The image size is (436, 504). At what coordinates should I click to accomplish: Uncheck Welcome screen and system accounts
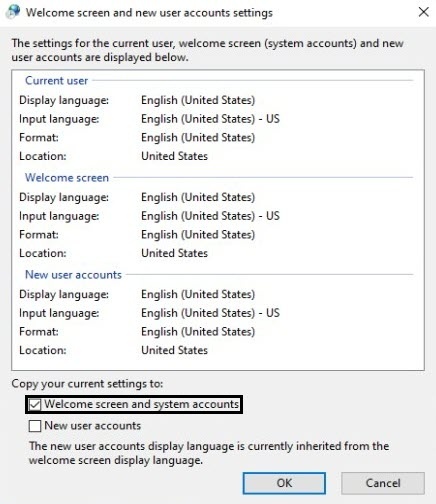(x=35, y=405)
